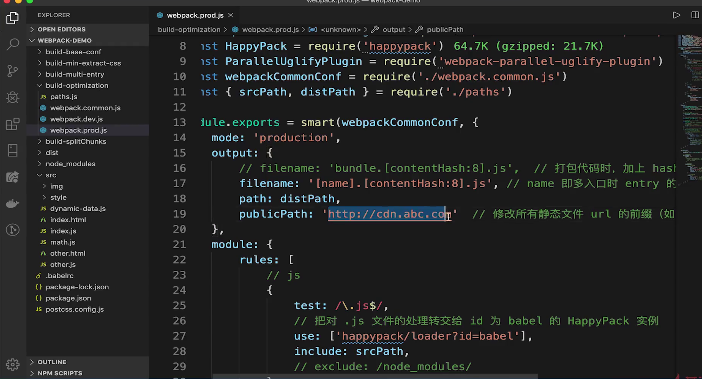Select the webpack.prod.js editor tab
The image size is (702, 379).
(x=195, y=15)
